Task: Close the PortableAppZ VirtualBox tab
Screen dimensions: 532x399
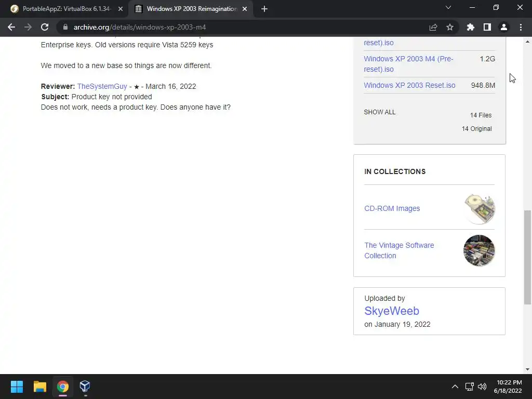Action: click(x=121, y=9)
